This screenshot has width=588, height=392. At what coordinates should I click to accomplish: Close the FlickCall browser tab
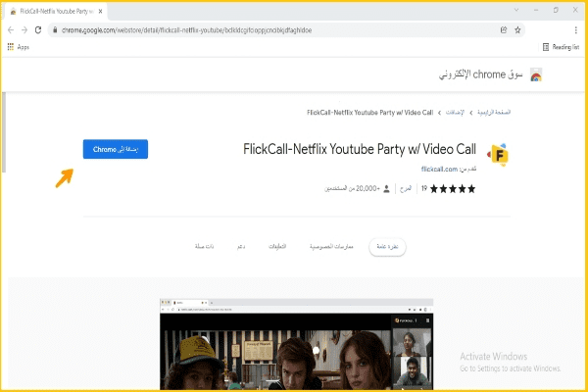point(100,11)
